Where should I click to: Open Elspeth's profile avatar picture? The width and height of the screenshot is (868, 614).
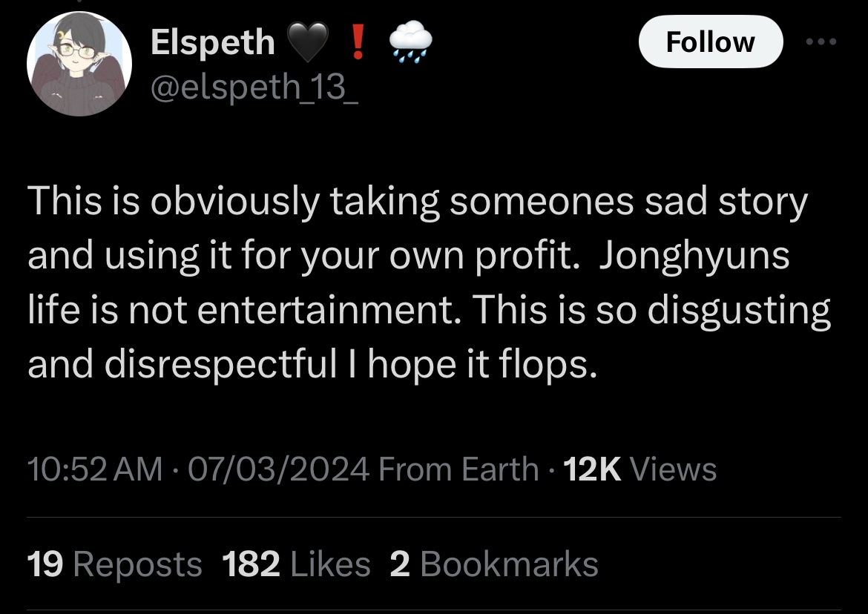(x=79, y=64)
